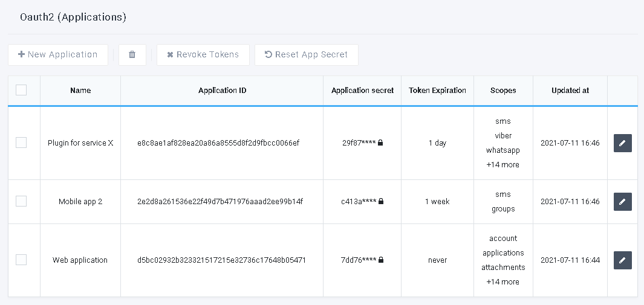The height and width of the screenshot is (305, 644).
Task: Select the Mobile app 2 row checkbox
Action: (x=21, y=201)
